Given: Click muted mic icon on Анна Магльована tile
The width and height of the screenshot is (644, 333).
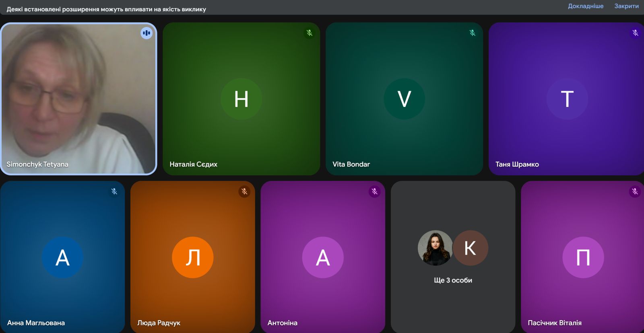Looking at the screenshot, I should coord(114,191).
